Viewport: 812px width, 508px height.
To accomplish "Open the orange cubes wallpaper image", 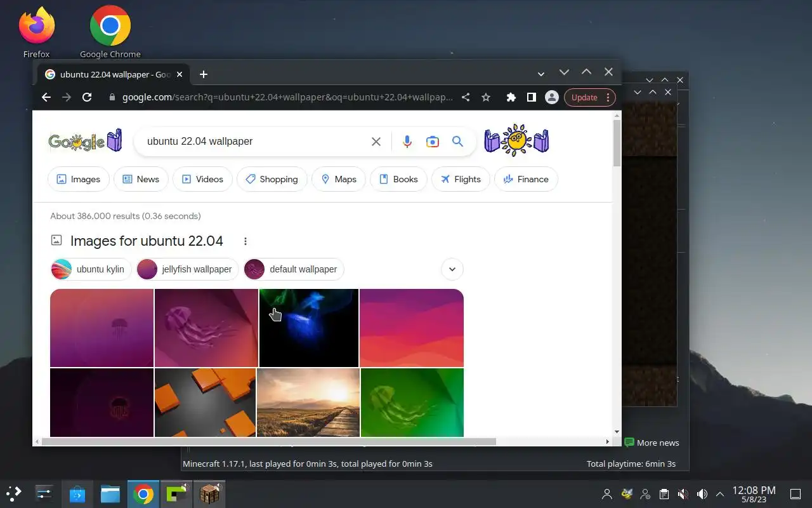I will pyautogui.click(x=205, y=403).
